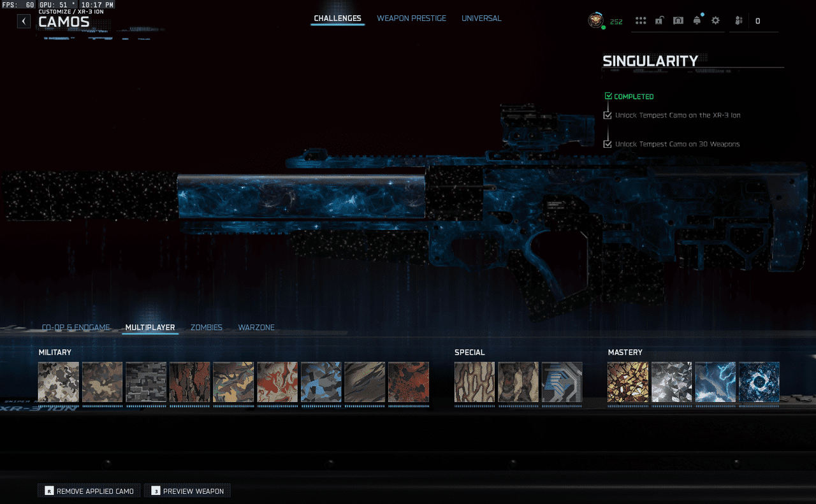
Task: Choose the first Military camo swatch
Action: pyautogui.click(x=59, y=382)
